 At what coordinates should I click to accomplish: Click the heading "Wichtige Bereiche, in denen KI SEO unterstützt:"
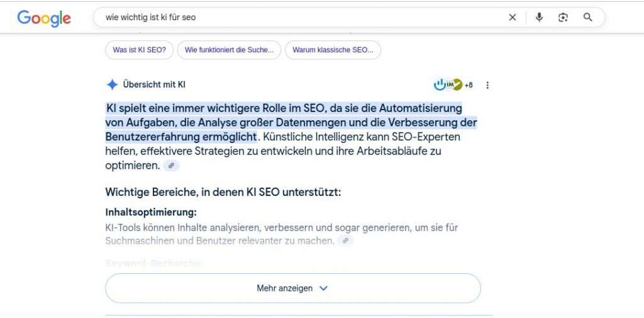pos(223,192)
